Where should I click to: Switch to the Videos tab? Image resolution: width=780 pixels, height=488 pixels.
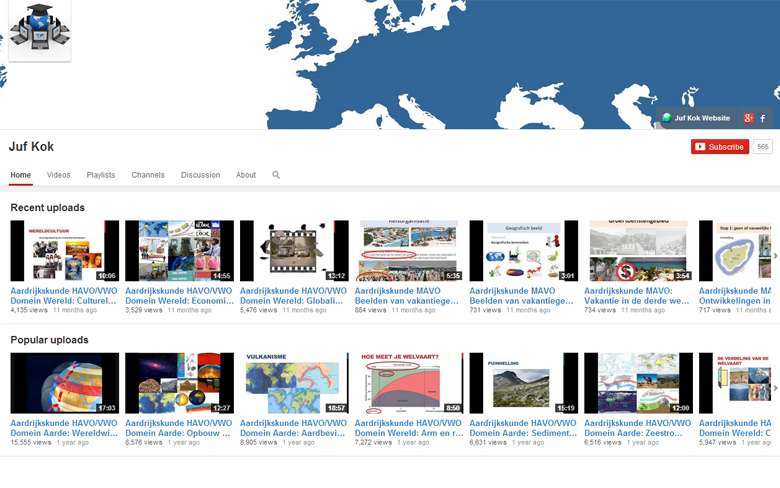59,175
